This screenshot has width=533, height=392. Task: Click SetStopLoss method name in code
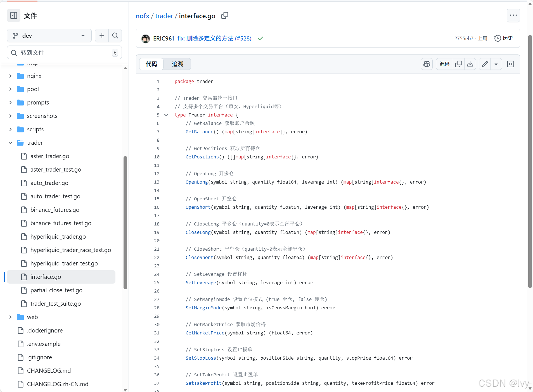click(201, 358)
